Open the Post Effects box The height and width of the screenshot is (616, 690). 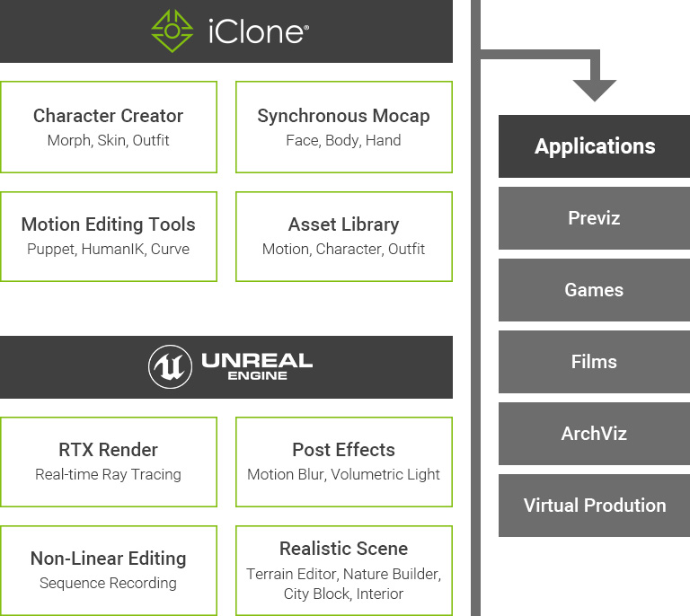tap(343, 462)
